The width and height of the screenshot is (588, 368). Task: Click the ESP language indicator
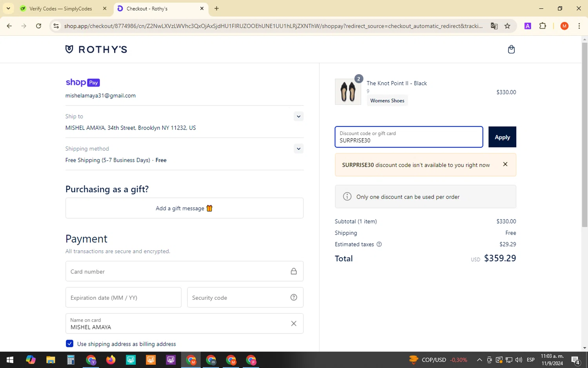click(x=531, y=360)
